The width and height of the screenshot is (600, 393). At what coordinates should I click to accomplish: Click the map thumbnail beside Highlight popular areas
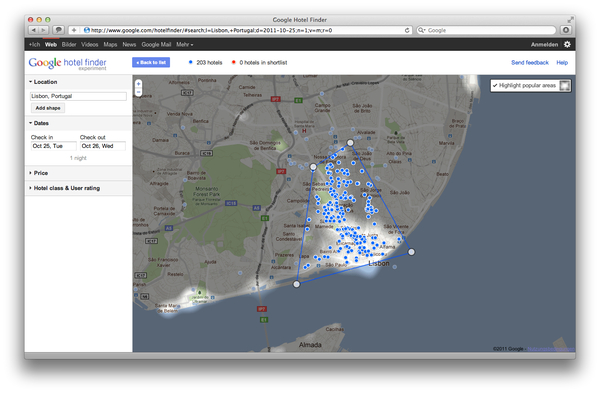[x=564, y=85]
